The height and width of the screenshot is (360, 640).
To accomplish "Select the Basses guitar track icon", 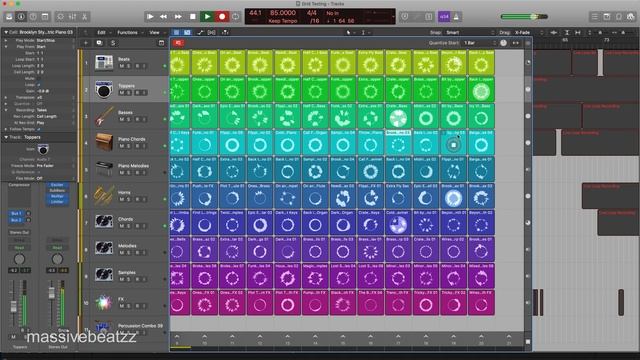I will [x=104, y=116].
